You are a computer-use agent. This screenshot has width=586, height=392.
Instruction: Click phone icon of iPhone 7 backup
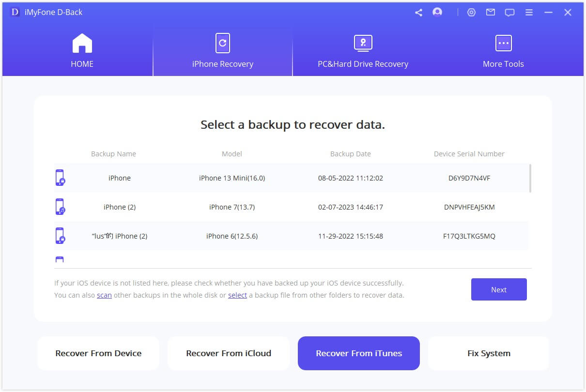point(60,207)
